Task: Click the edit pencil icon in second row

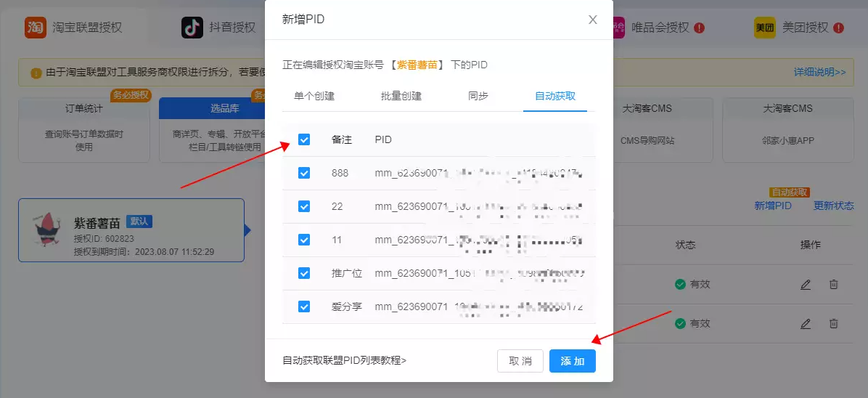Action: coord(806,323)
